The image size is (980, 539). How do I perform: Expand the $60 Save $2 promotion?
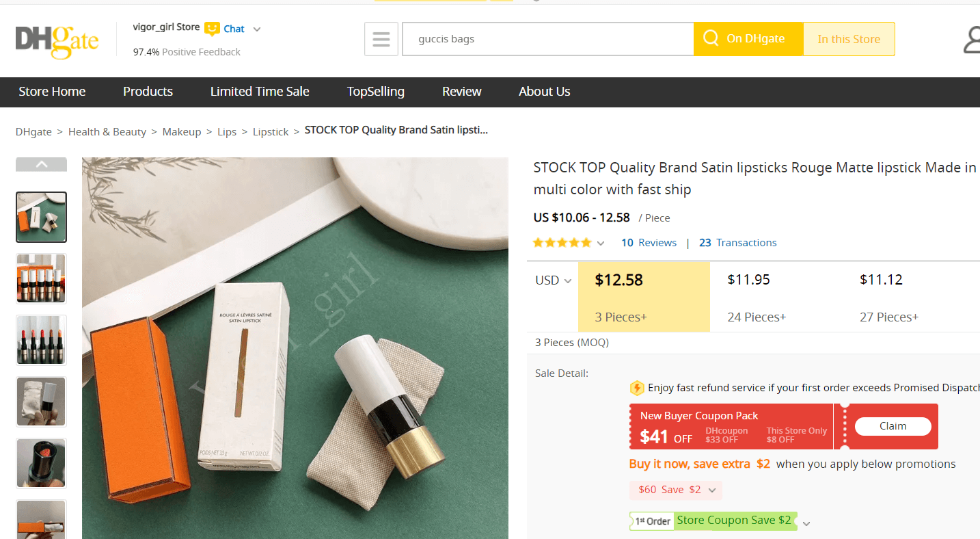pyautogui.click(x=712, y=490)
